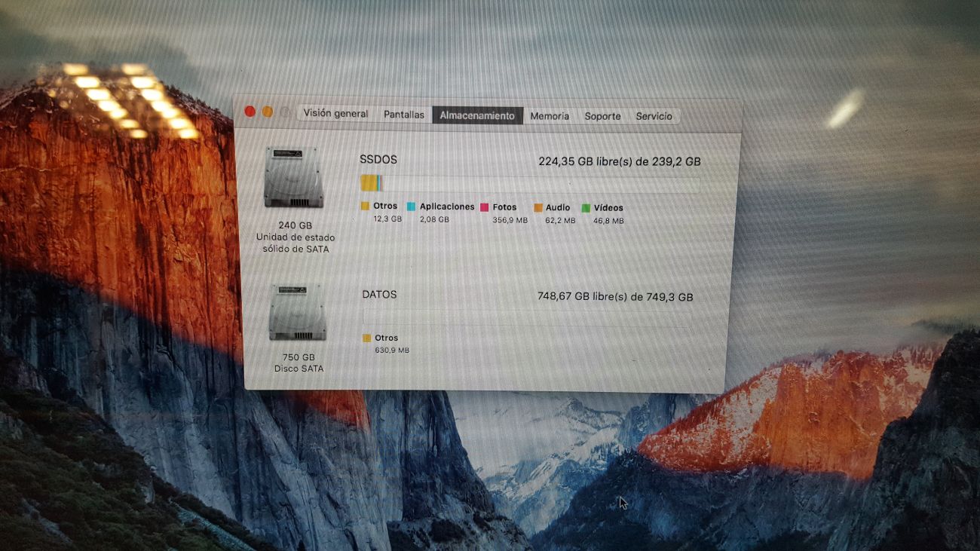Click the pink Fotos color swatch
The image size is (980, 551).
point(485,207)
